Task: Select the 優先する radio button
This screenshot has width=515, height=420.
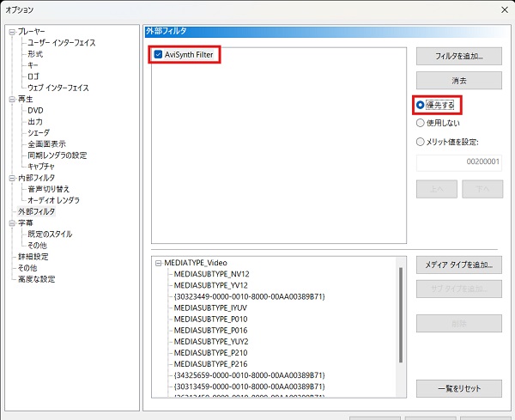Action: coord(420,104)
